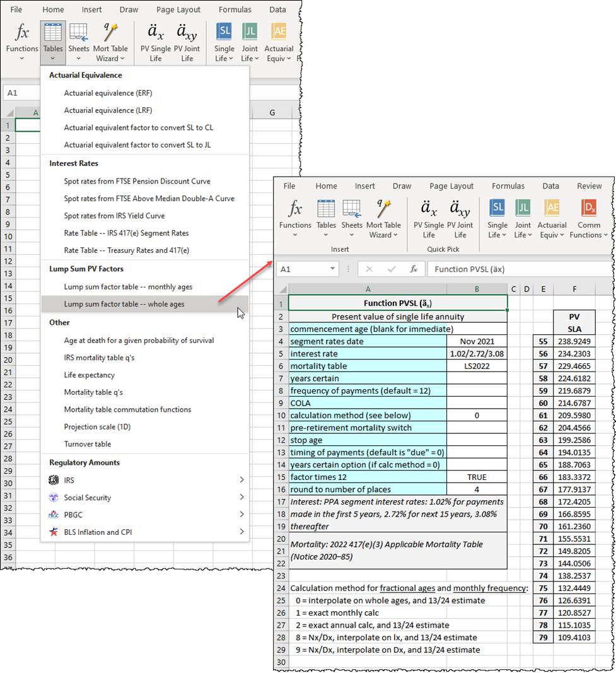Screen dimensions: 616x673
Task: Select Spot rates from FTSE Pension Discount Curve
Action: pos(146,181)
